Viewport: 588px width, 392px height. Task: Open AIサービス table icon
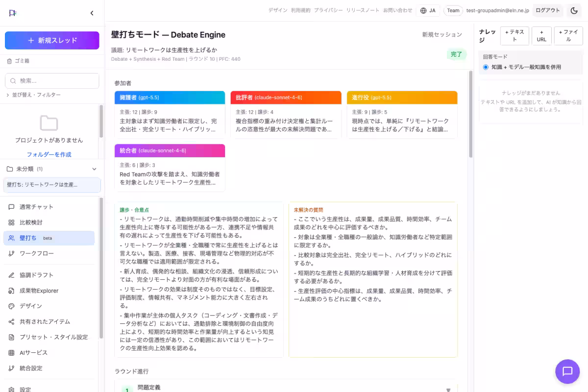[x=11, y=353]
